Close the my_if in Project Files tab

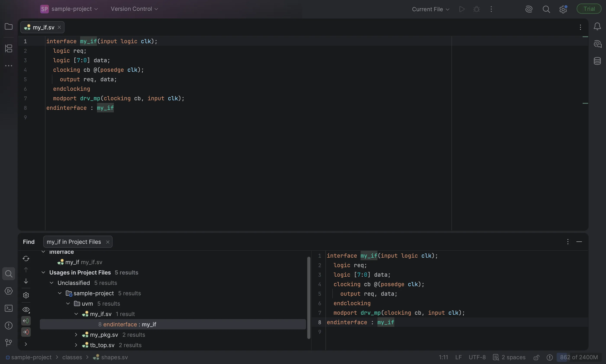coord(108,242)
